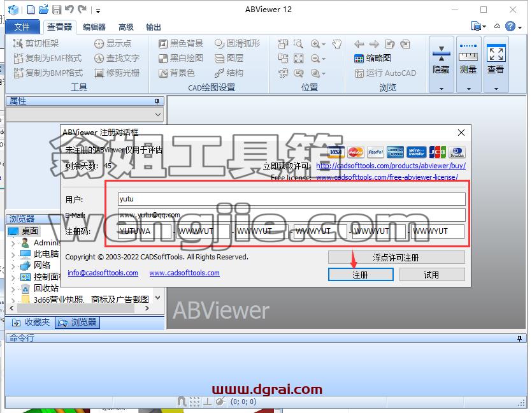Click 查找文字 tool
Image resolution: width=532 pixels, height=413 pixels.
point(117,58)
